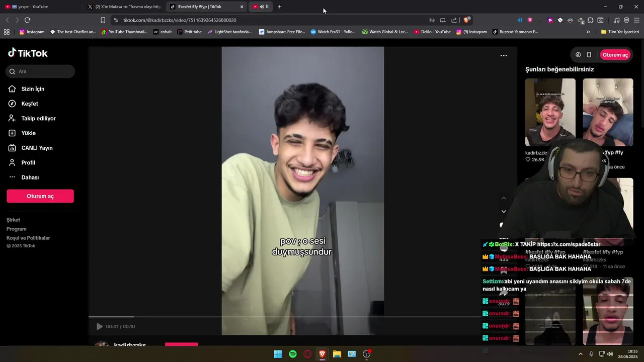The height and width of the screenshot is (362, 644).
Task: Click the URL address bar
Action: coord(272,20)
